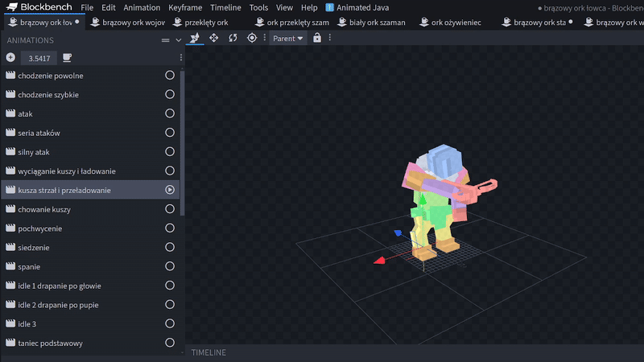Select the Rotate tool in toolbar

click(233, 38)
